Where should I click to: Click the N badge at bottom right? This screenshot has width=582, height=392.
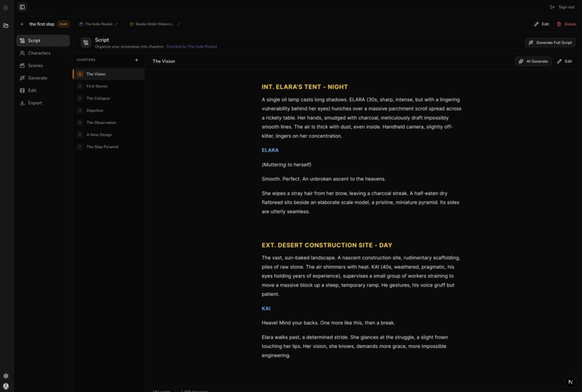[570, 382]
